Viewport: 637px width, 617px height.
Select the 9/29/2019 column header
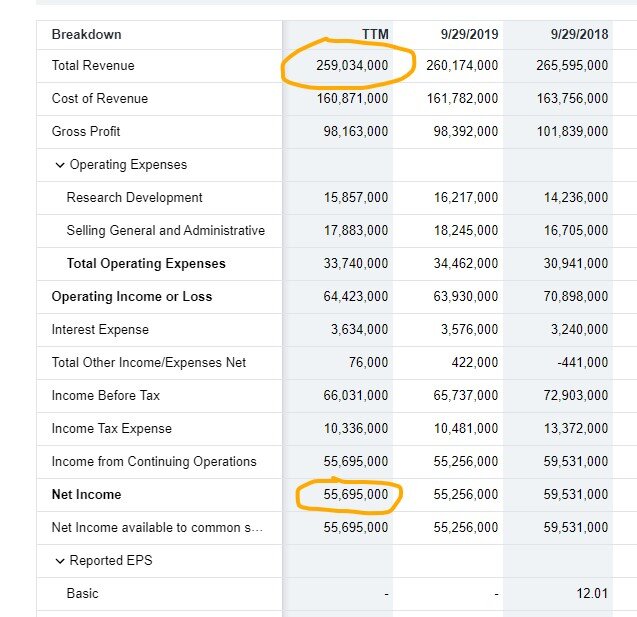click(x=470, y=35)
